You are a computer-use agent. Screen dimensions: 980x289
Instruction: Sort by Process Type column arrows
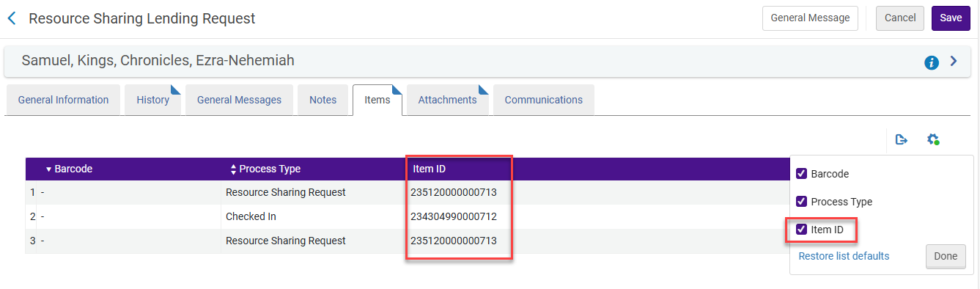tap(233, 169)
